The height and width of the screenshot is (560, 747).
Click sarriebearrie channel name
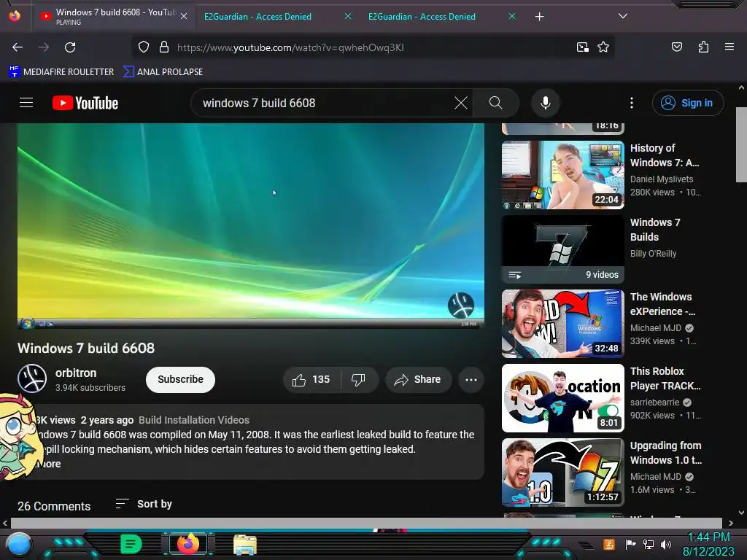[654, 402]
